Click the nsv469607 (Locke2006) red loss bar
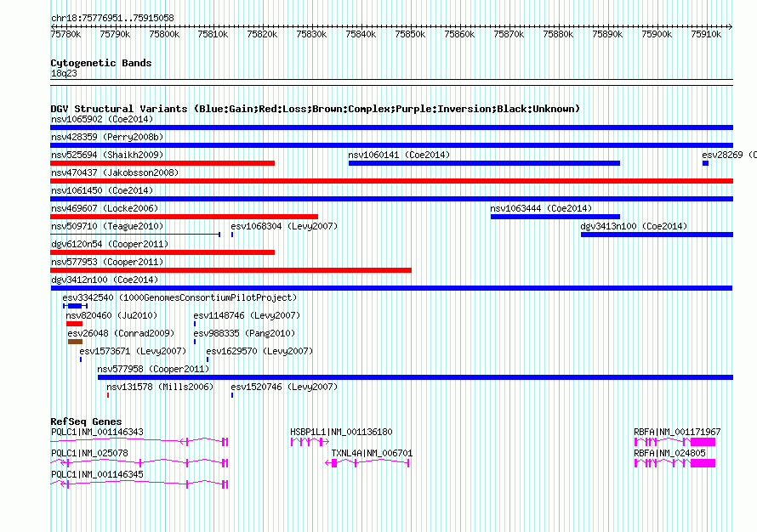This screenshot has height=532, width=757. [184, 217]
